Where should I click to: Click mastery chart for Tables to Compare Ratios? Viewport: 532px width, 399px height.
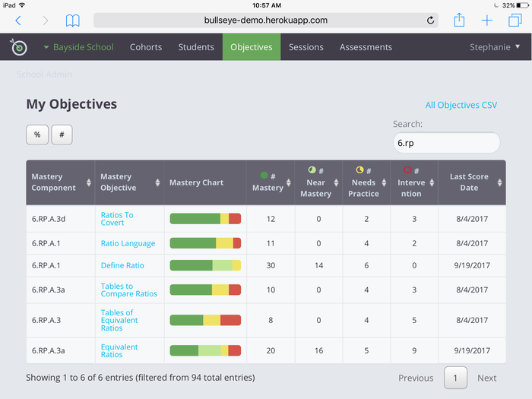(205, 290)
